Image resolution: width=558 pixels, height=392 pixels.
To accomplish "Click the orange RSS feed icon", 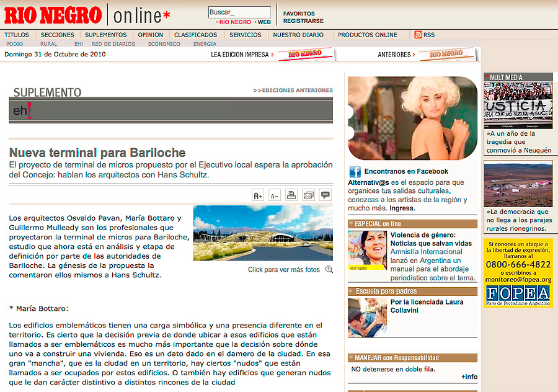I will pos(418,35).
